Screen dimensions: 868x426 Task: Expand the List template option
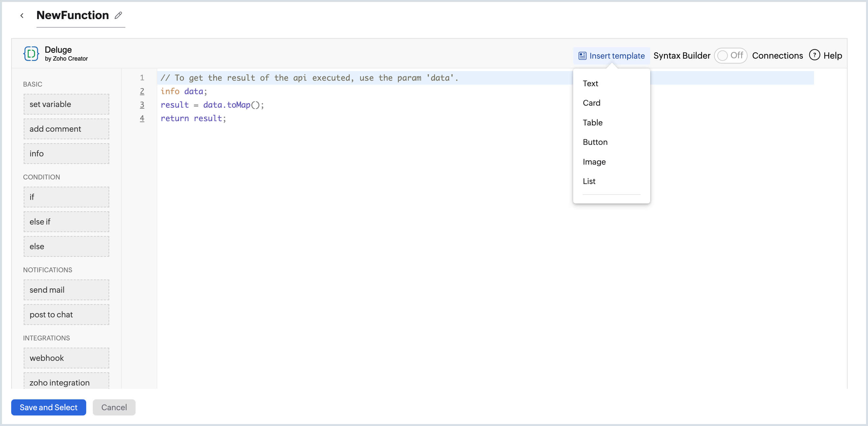click(589, 181)
